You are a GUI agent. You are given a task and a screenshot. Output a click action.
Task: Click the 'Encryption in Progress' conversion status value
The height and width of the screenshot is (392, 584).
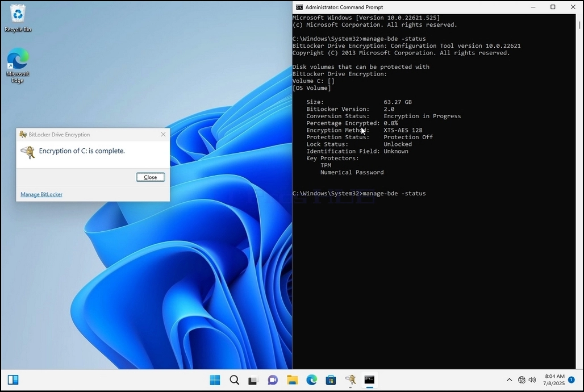(x=422, y=116)
